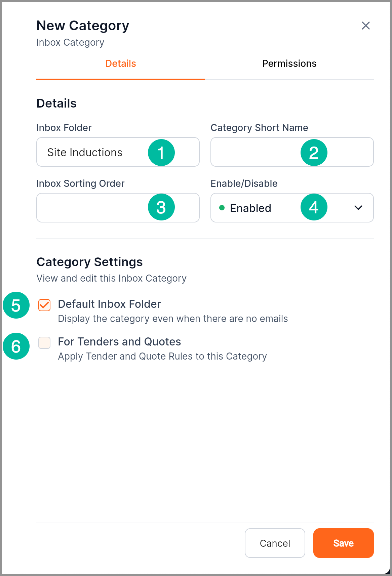Click the green numbered badge 6
Viewport: 392px width, 576px height.
coord(16,346)
